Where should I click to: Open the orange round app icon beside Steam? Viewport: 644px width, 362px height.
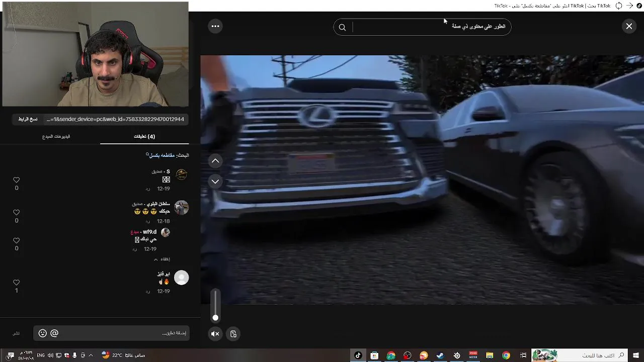coord(424,355)
